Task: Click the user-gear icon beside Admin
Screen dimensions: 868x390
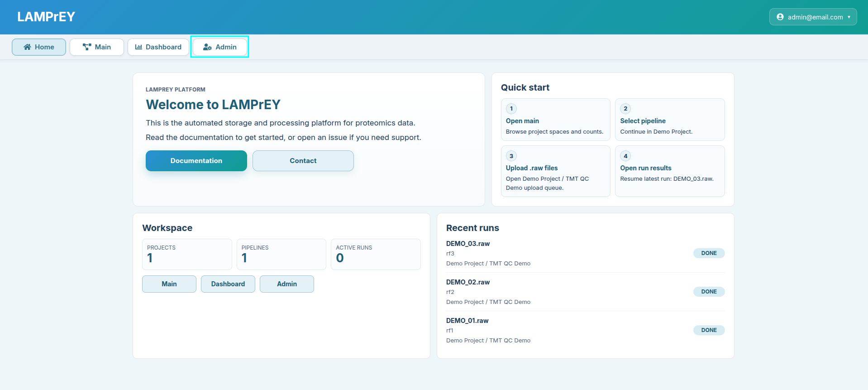Action: coord(207,47)
